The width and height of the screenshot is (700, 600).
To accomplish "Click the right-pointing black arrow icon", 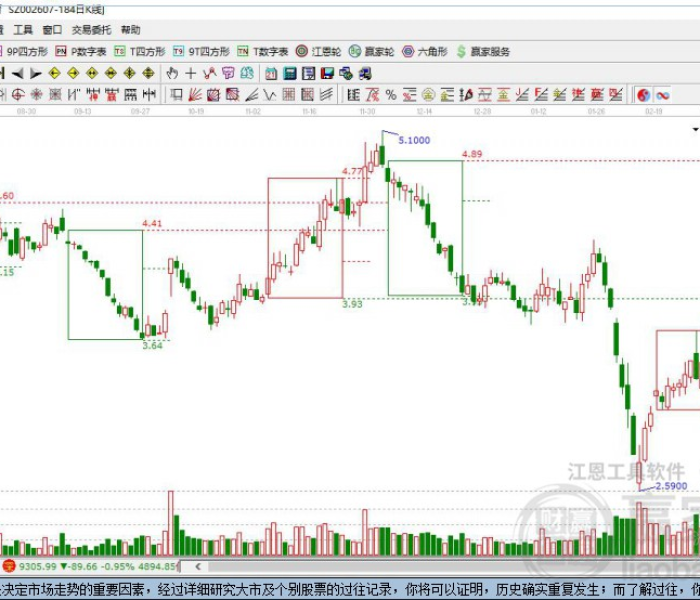I will (x=35, y=73).
